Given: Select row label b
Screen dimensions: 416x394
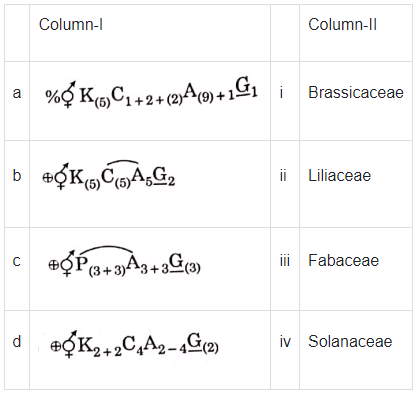Looking at the screenshot, I should (17, 175).
